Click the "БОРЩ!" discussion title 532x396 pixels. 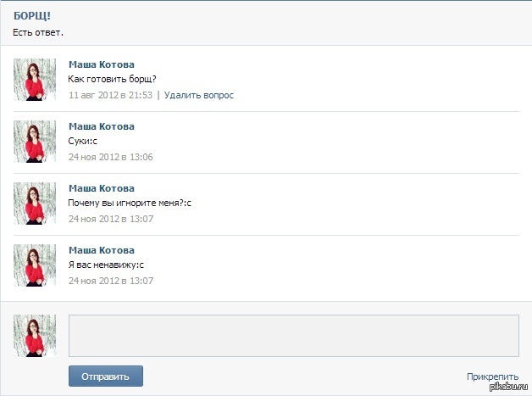[x=31, y=16]
